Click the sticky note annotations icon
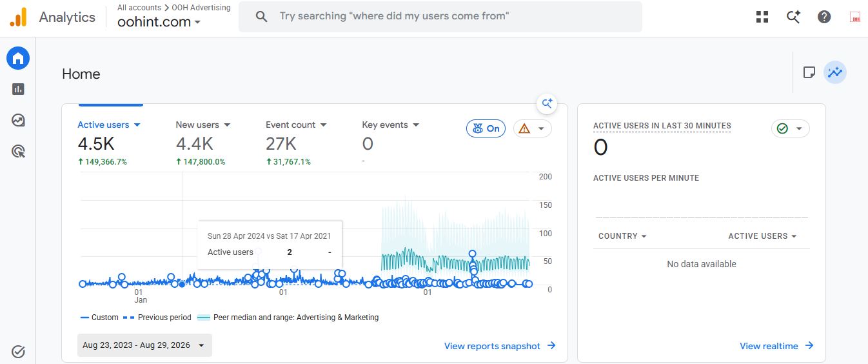The height and width of the screenshot is (364, 868). tap(809, 72)
